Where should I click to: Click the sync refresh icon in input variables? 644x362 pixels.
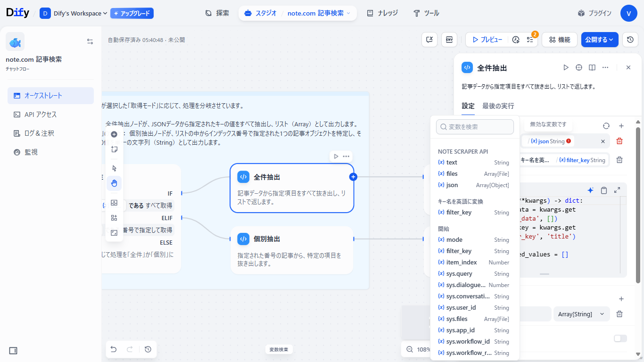606,126
